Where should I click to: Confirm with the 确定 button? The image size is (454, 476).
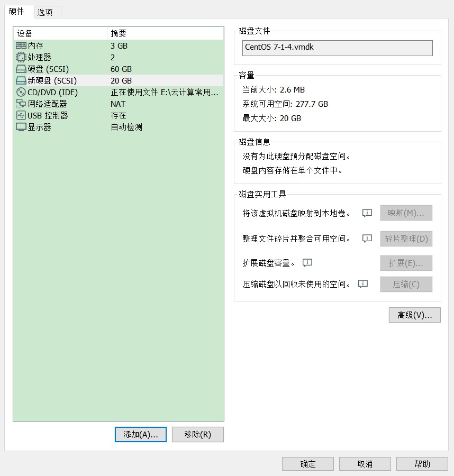coord(308,464)
